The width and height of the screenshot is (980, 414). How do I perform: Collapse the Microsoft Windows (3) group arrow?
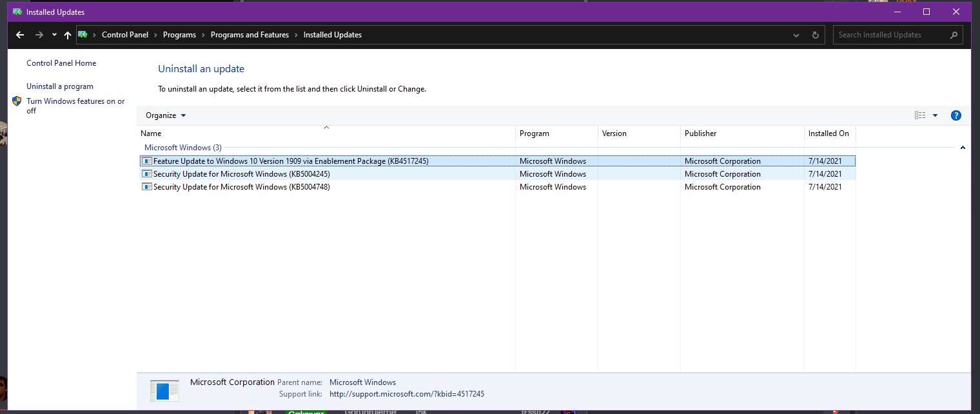(x=963, y=148)
